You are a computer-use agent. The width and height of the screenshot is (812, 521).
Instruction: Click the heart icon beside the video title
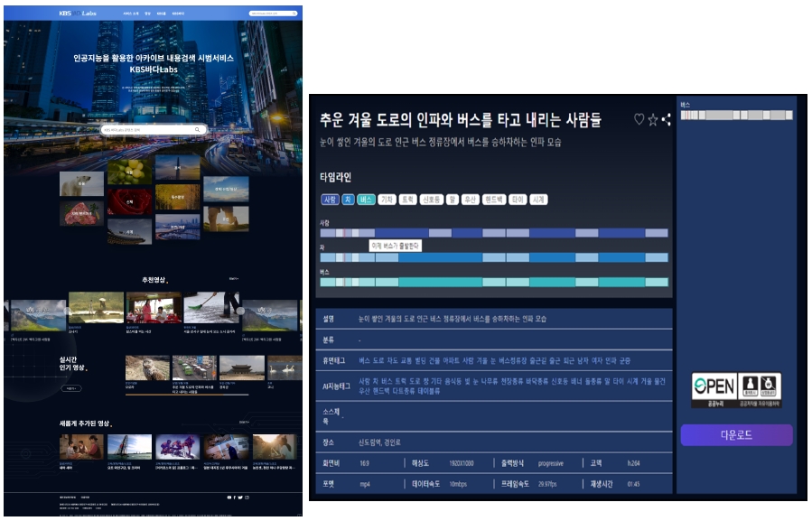(639, 120)
